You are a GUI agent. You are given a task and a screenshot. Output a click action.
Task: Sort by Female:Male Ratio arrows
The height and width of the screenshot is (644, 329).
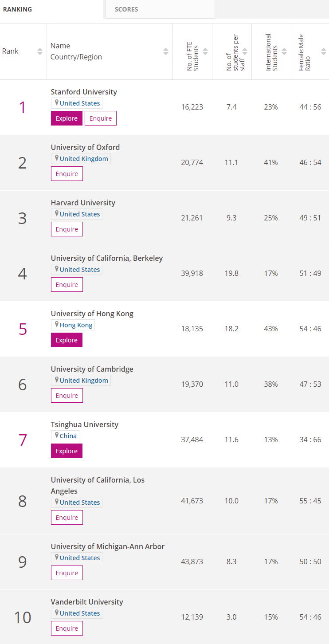click(324, 51)
